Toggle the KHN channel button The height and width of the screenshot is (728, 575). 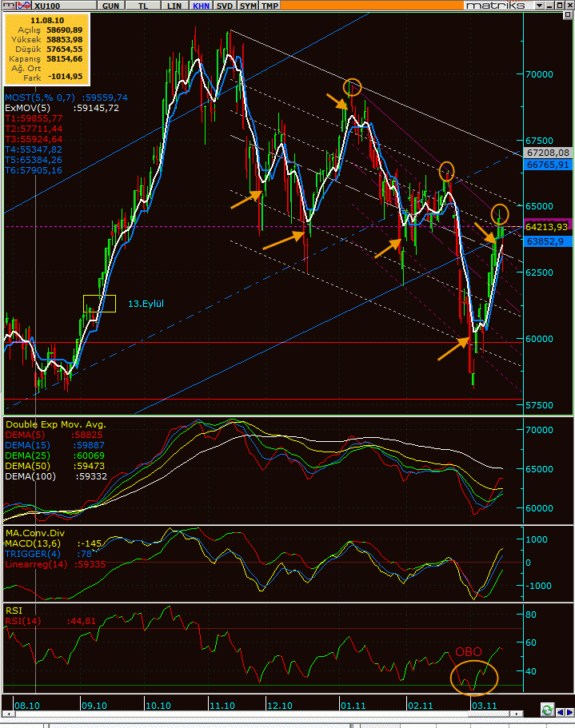[200, 6]
